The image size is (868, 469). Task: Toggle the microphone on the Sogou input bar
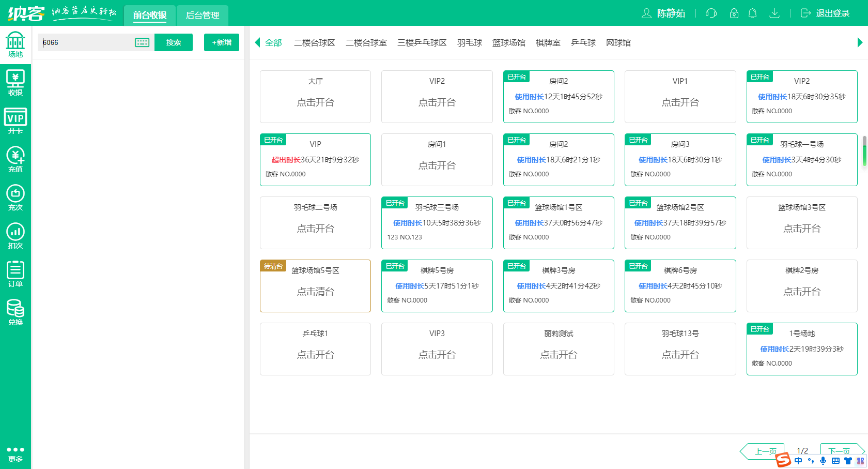[x=823, y=461]
